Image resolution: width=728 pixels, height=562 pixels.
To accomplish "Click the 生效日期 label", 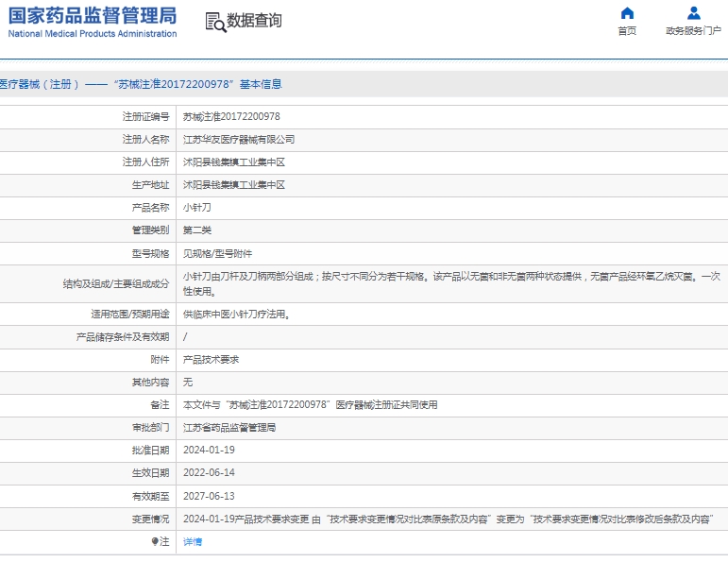I will 150,473.
